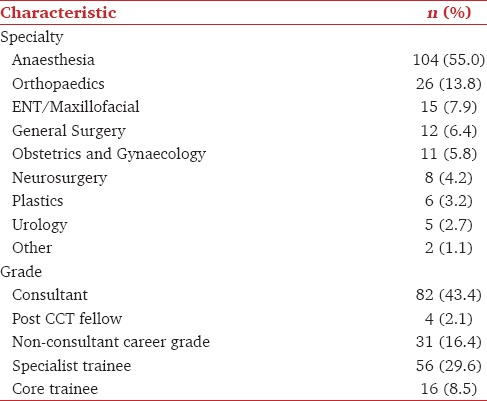Click the Specialty section label
The width and height of the screenshot is (487, 401).
point(32,37)
